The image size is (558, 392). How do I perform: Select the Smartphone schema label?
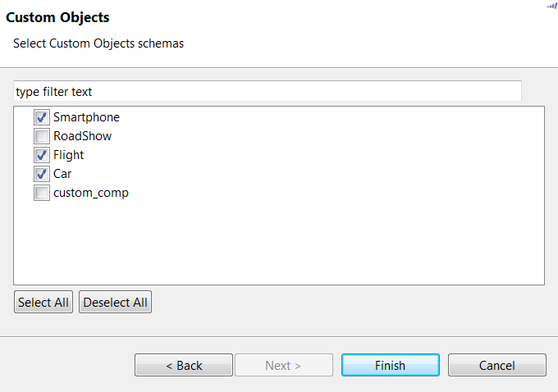click(x=86, y=117)
